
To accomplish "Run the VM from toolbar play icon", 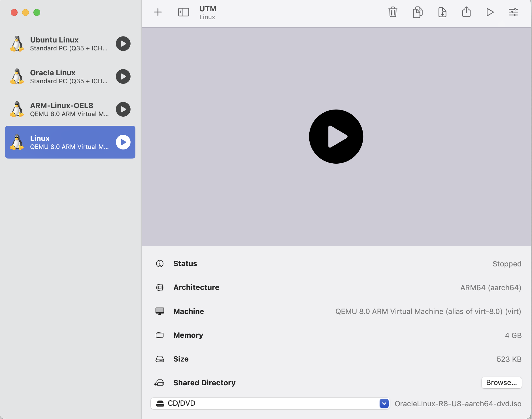I will pyautogui.click(x=490, y=12).
